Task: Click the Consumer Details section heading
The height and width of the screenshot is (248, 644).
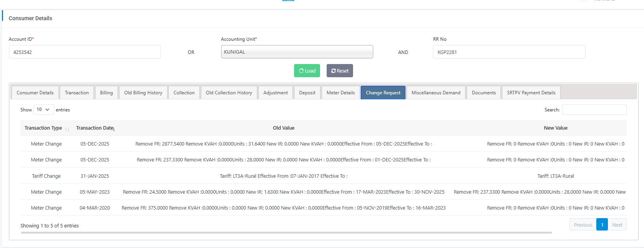Action: pos(30,18)
